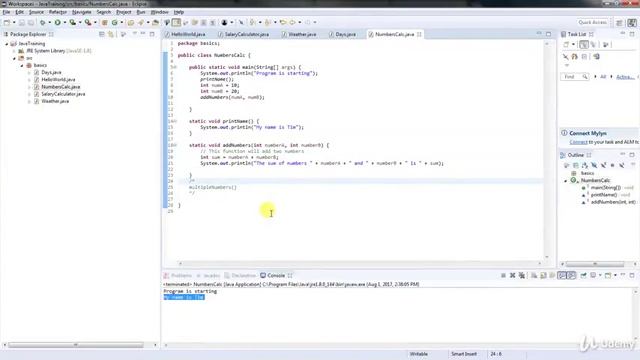The height and width of the screenshot is (360, 640).
Task: Toggle Link with Editor in Package Explorer
Action: (x=111, y=34)
